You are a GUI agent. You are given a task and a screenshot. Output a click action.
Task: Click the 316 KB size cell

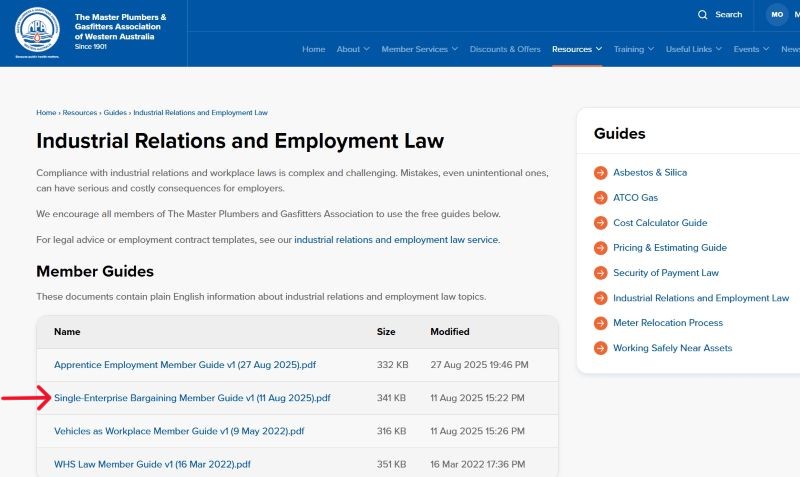pyautogui.click(x=391, y=431)
